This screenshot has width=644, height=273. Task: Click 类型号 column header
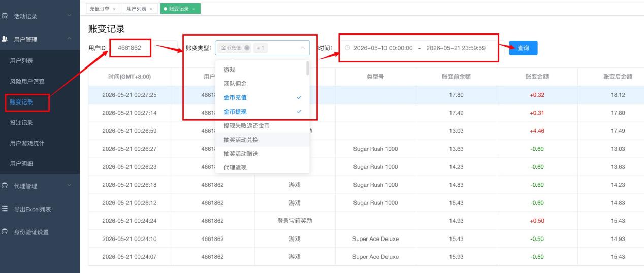[x=375, y=77]
